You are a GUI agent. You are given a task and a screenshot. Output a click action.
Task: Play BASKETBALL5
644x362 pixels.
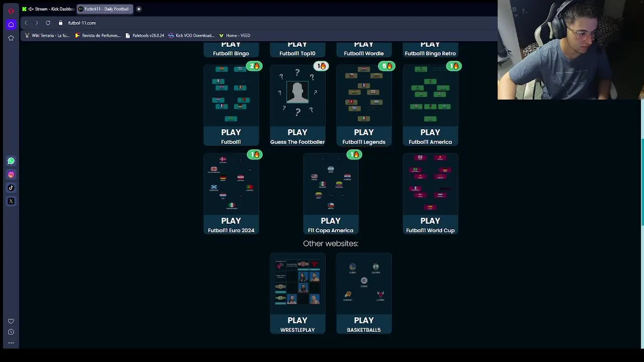click(364, 324)
